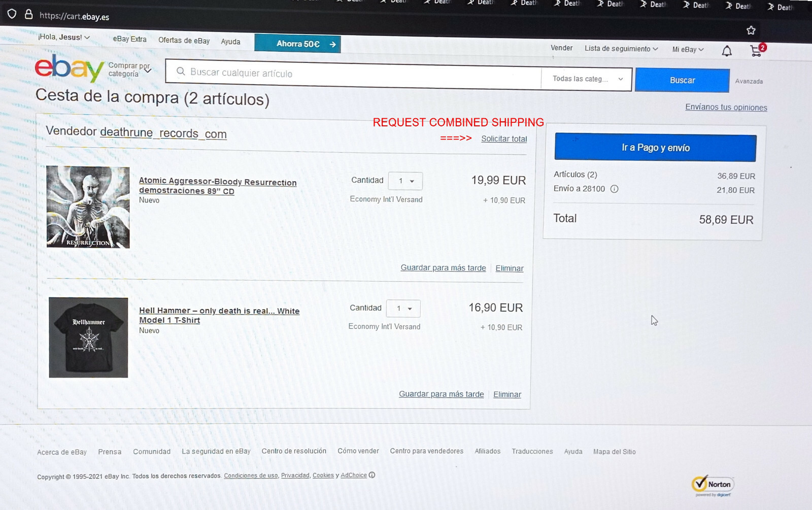Click the eBay logo
812x510 pixels.
[x=70, y=69]
